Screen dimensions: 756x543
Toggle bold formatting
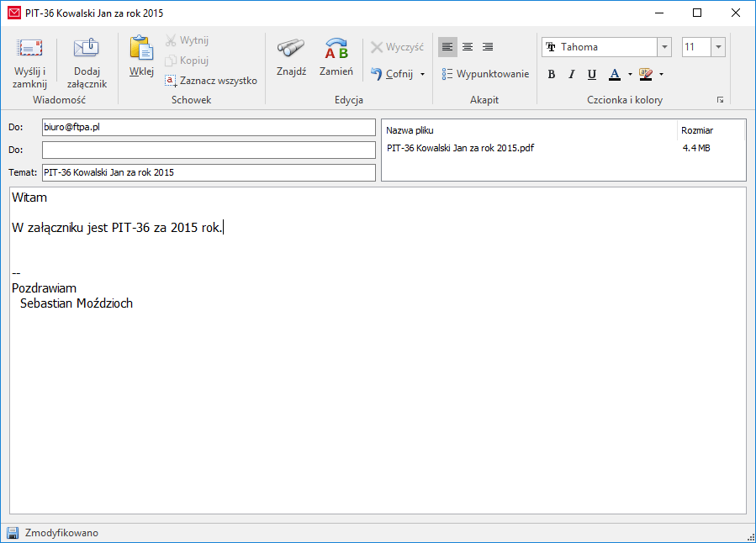coord(552,74)
